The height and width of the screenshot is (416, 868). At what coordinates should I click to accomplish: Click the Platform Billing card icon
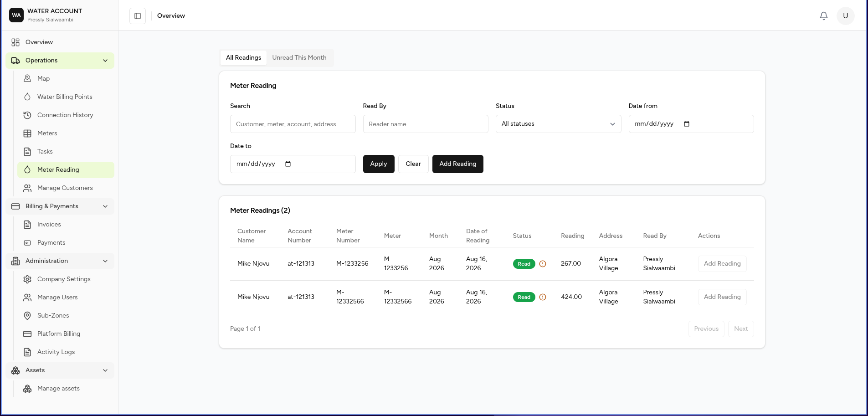pos(27,334)
